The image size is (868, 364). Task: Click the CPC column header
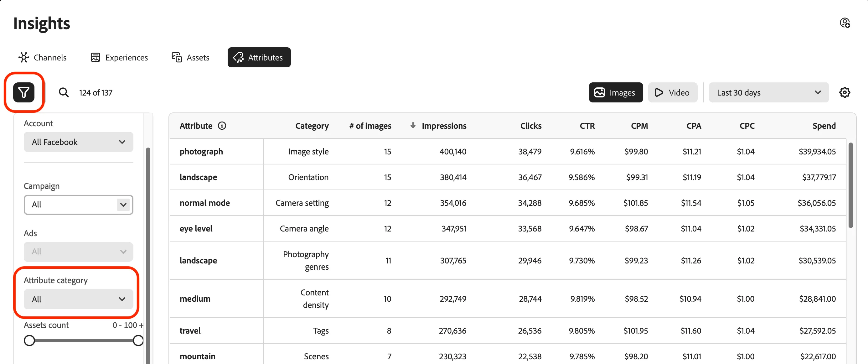coord(747,126)
